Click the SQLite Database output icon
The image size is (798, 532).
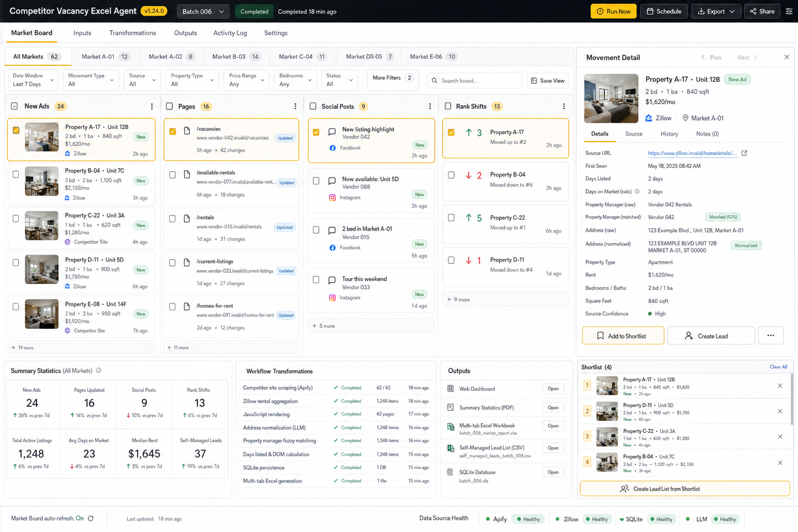450,472
